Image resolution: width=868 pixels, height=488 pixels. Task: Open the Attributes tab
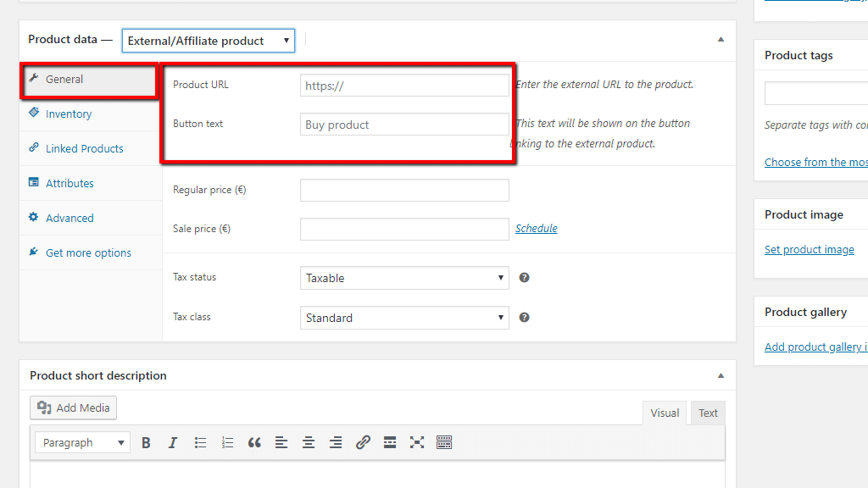pos(91,183)
